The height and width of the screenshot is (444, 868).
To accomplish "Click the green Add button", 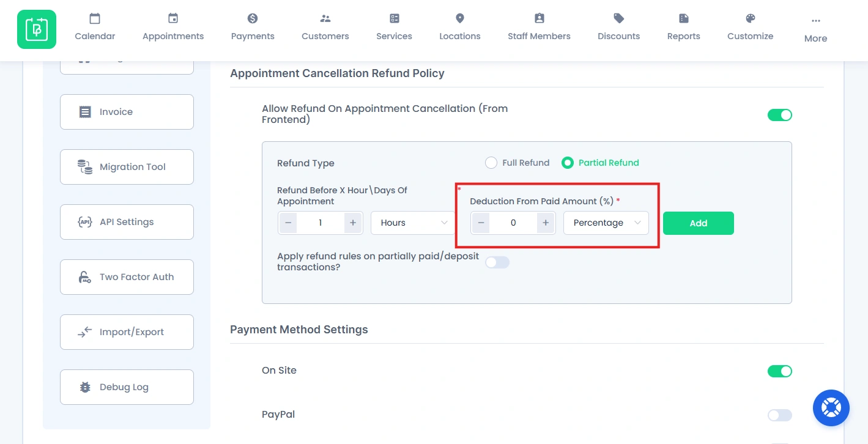I will (699, 223).
